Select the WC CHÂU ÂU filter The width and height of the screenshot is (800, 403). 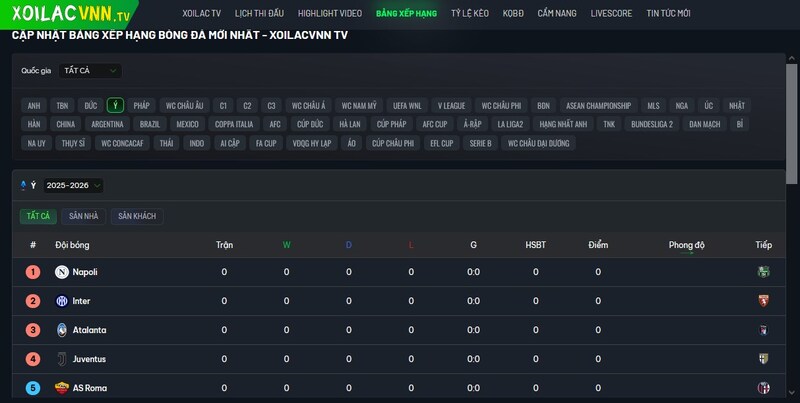point(184,106)
